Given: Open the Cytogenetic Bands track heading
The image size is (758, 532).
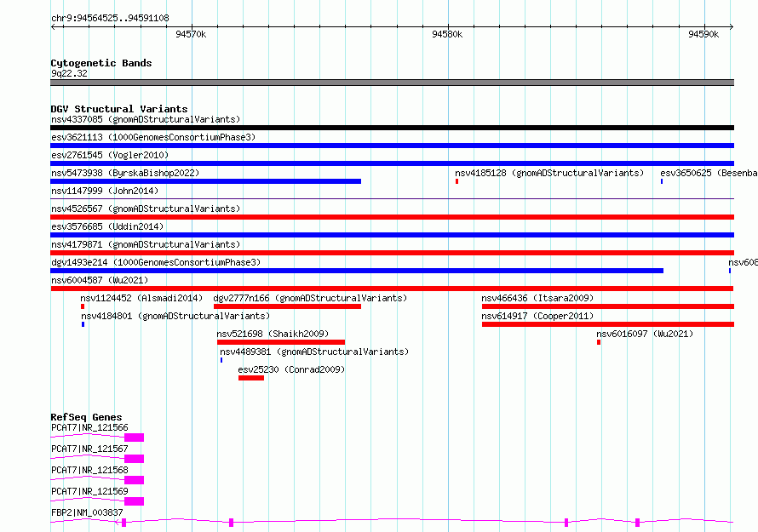Looking at the screenshot, I should click(101, 63).
